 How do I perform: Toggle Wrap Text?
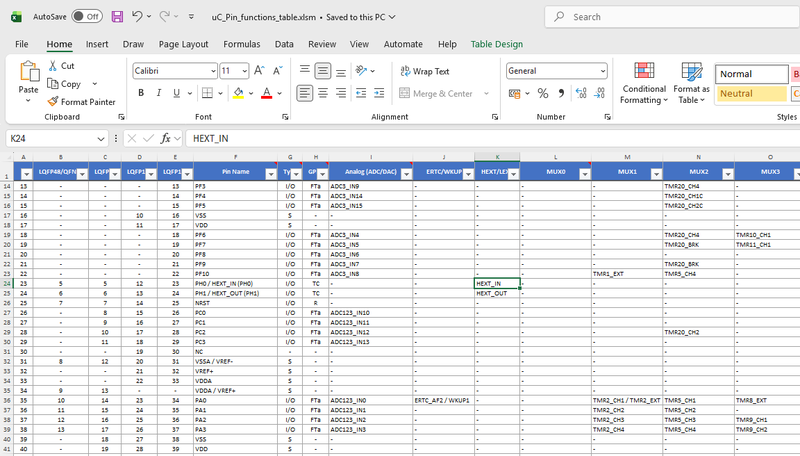point(425,71)
